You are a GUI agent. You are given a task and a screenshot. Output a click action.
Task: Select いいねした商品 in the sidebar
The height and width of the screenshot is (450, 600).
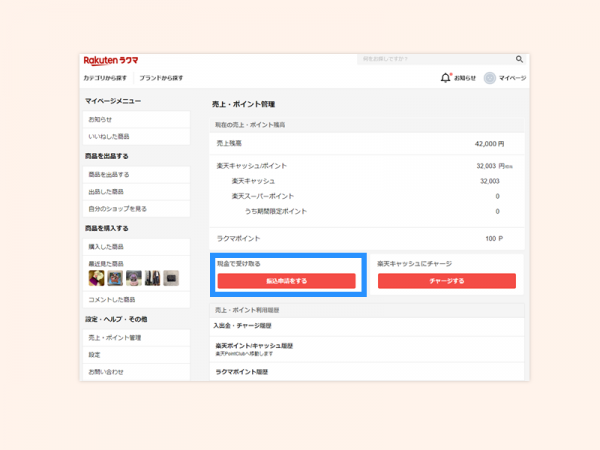pyautogui.click(x=136, y=136)
